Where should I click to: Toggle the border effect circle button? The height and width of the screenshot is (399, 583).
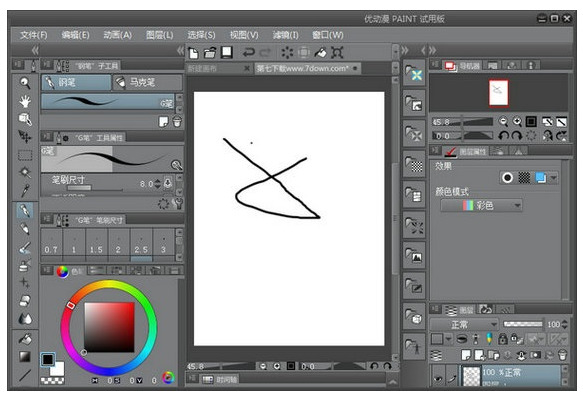(x=508, y=178)
